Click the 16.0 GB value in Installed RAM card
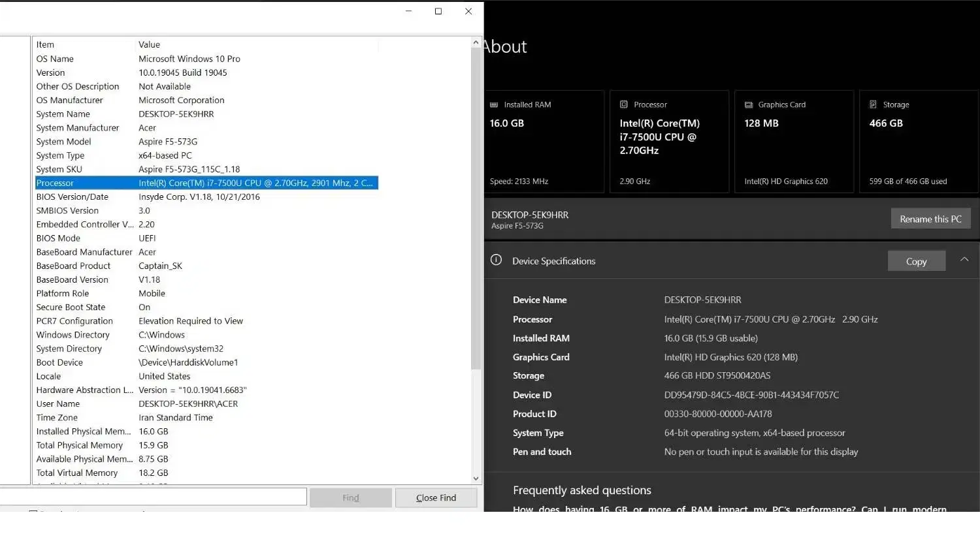This screenshot has width=980, height=551. [507, 123]
